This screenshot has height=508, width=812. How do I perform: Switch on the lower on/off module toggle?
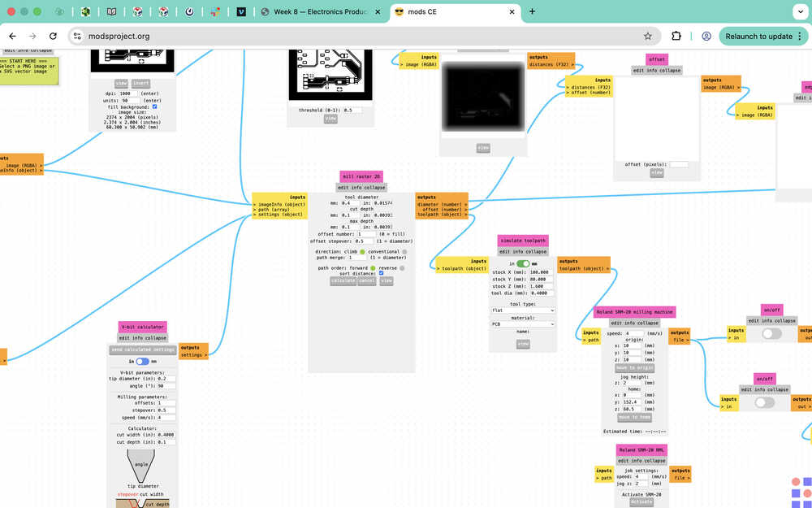click(x=764, y=402)
